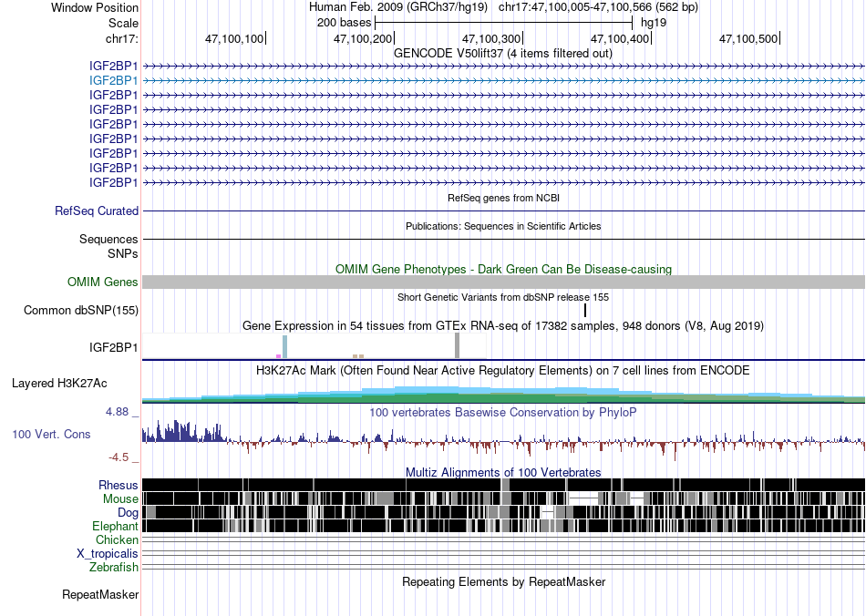Viewport: 866px width, 616px height.
Task: Click the hg19 label beside the scale bar
Action: tap(654, 23)
